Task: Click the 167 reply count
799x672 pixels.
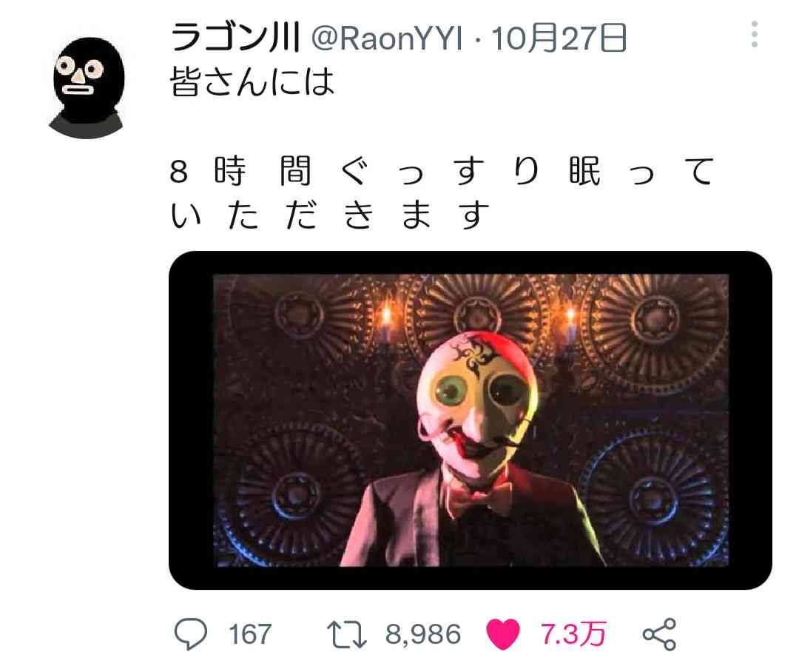Action: click(250, 634)
